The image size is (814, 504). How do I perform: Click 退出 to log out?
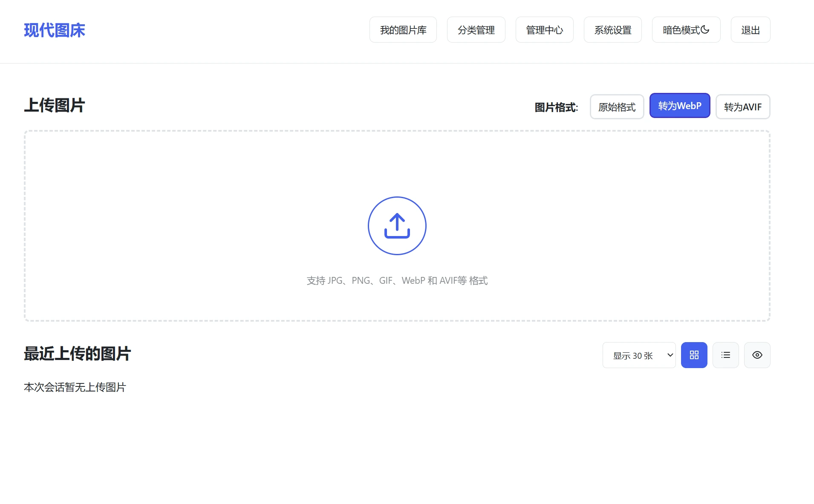[750, 29]
